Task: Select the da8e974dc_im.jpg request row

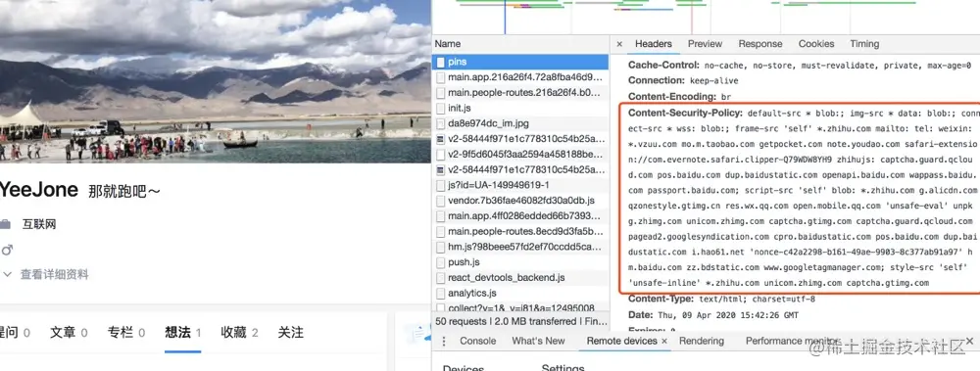Action: point(520,123)
